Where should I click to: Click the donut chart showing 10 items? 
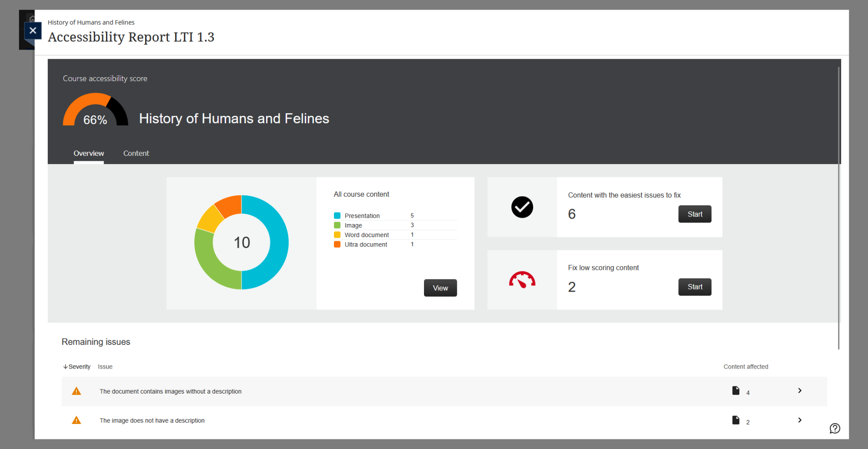(242, 242)
